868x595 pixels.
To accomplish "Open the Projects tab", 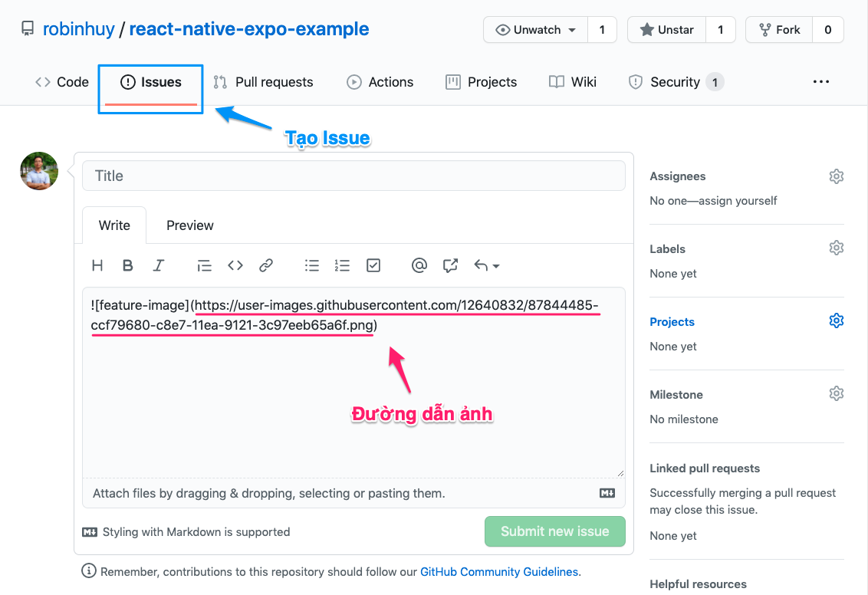I will coord(481,82).
